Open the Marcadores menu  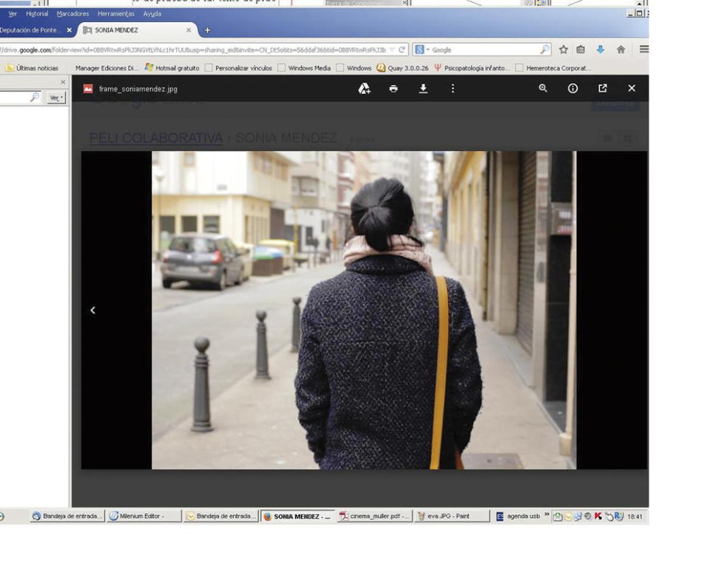73,13
